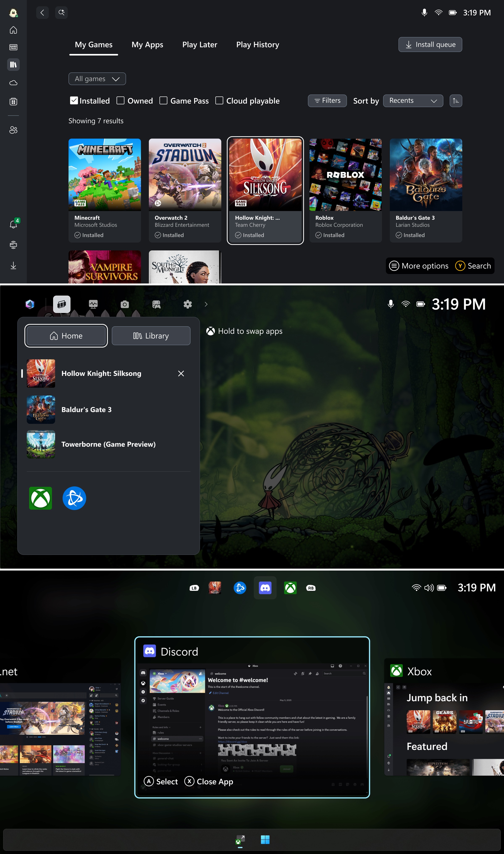Image resolution: width=504 pixels, height=854 pixels.
Task: Open downloads arrow icon in sidebar
Action: pos(13,266)
